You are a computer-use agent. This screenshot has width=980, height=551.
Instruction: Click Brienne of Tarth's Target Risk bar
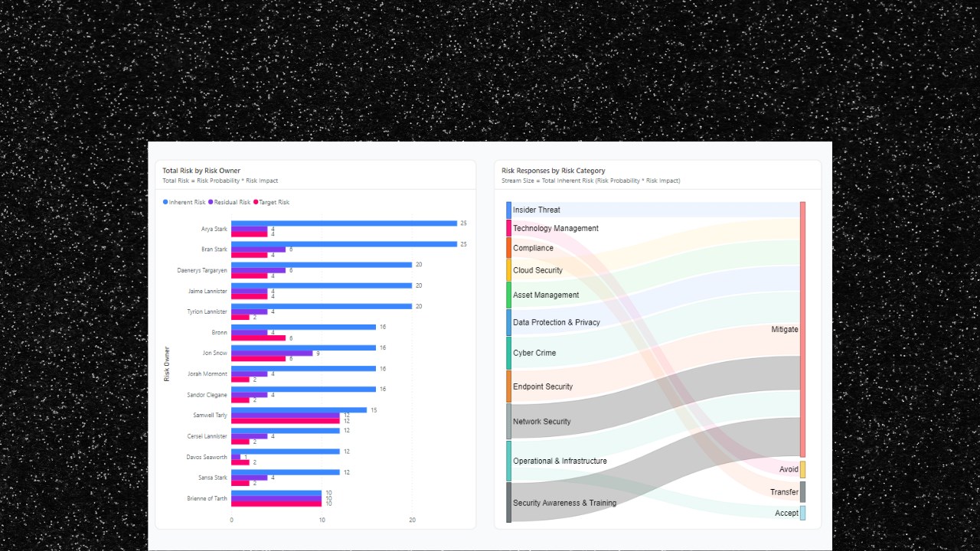tap(276, 504)
